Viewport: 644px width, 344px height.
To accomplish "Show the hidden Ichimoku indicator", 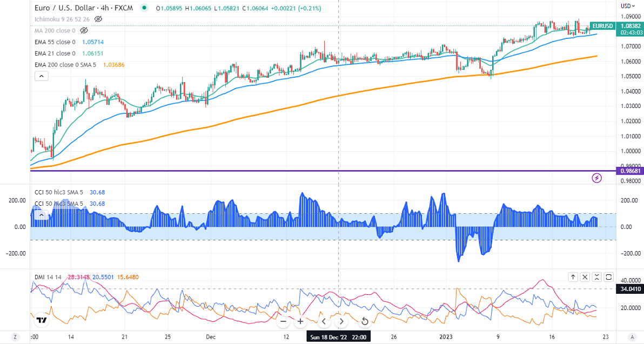I will pyautogui.click(x=98, y=19).
